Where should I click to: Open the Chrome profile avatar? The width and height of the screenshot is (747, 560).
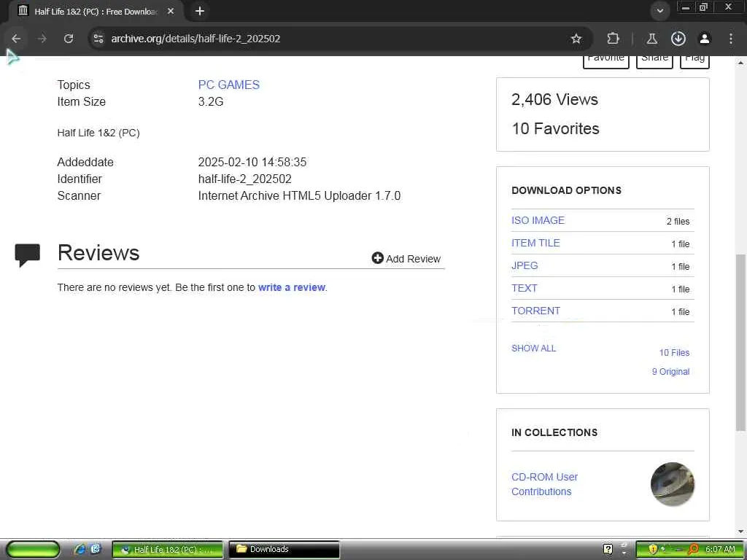coord(704,39)
